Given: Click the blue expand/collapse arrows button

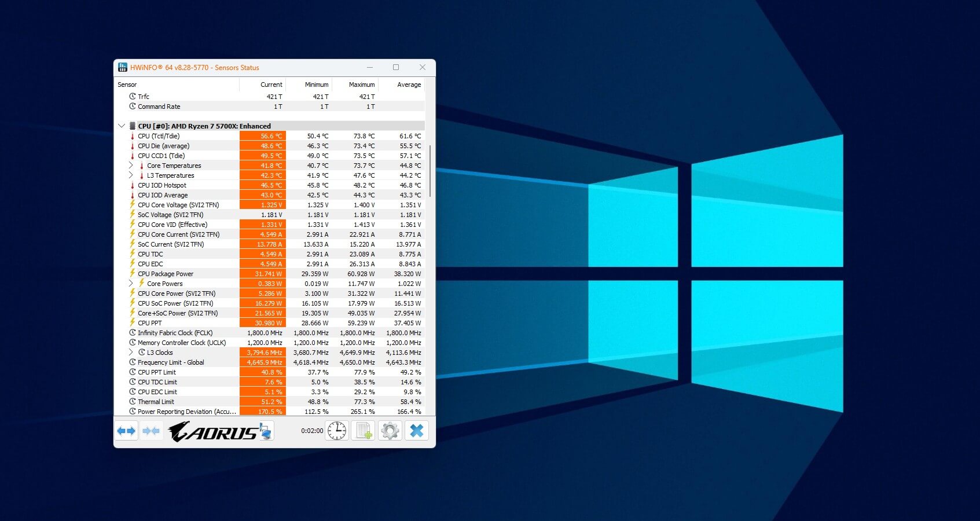Looking at the screenshot, I should [126, 431].
